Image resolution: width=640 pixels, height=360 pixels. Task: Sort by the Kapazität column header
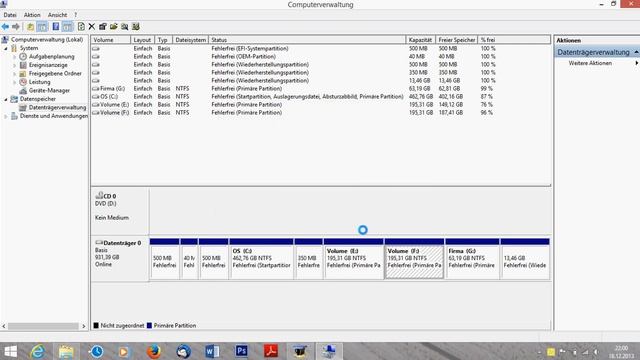pyautogui.click(x=420, y=40)
